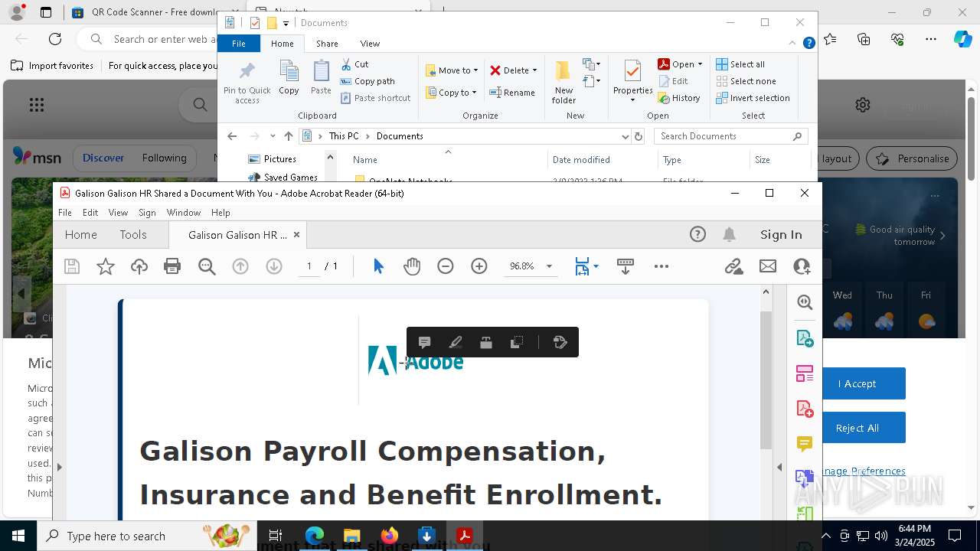
Task: Select the highlight pen in floating toolbar
Action: tap(456, 342)
